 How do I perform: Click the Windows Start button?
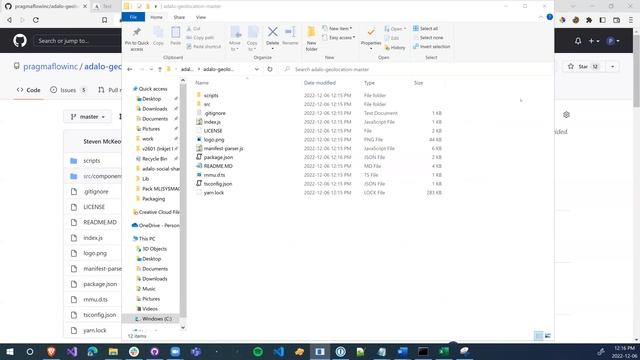(x=10, y=351)
